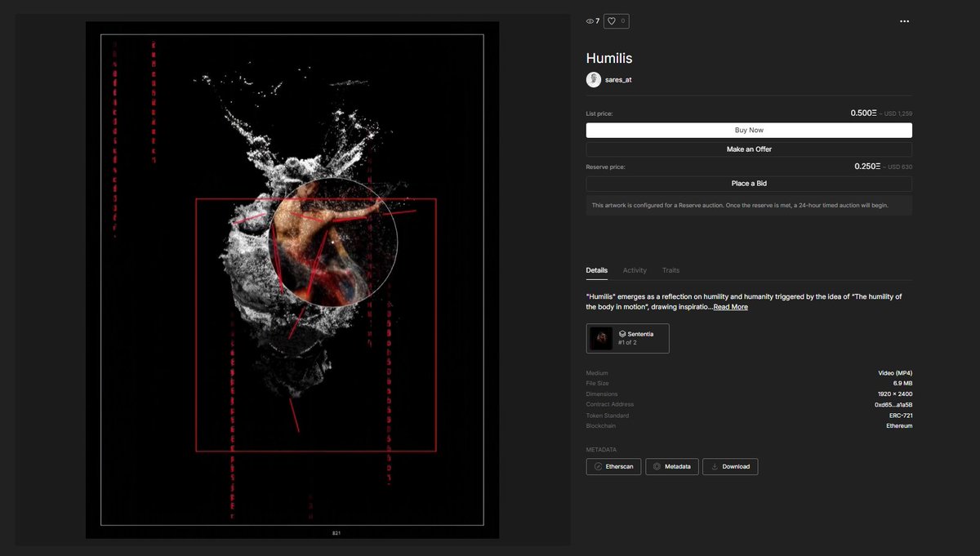
Task: Click the 6.9 MB file size value
Action: coord(902,384)
